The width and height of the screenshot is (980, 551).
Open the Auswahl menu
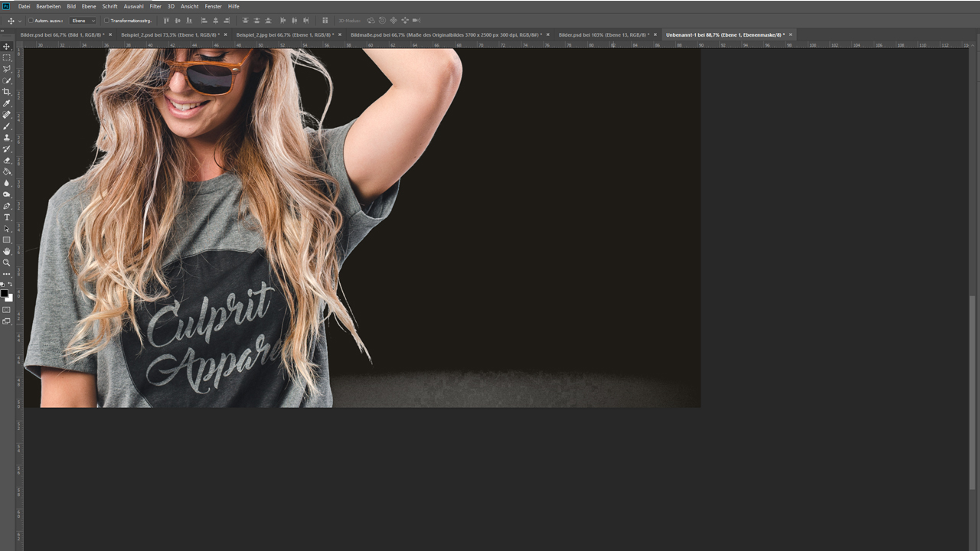click(133, 6)
